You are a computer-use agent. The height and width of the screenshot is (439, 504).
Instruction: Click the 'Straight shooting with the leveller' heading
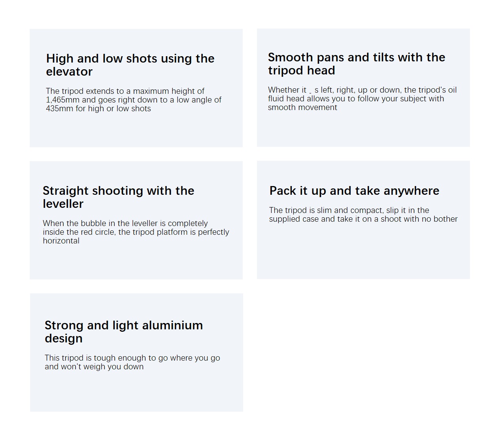click(x=118, y=197)
